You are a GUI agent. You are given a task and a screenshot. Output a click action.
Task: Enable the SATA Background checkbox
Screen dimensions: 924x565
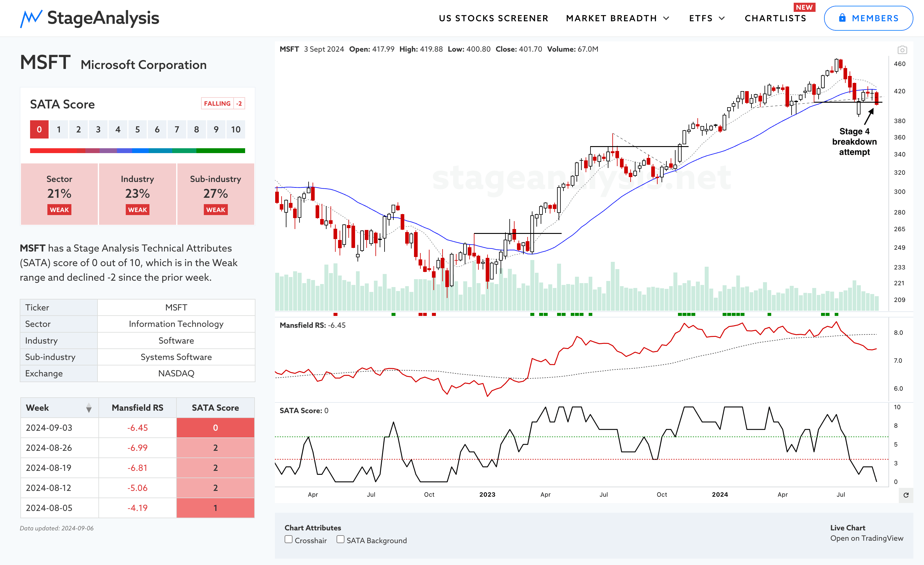pyautogui.click(x=340, y=539)
